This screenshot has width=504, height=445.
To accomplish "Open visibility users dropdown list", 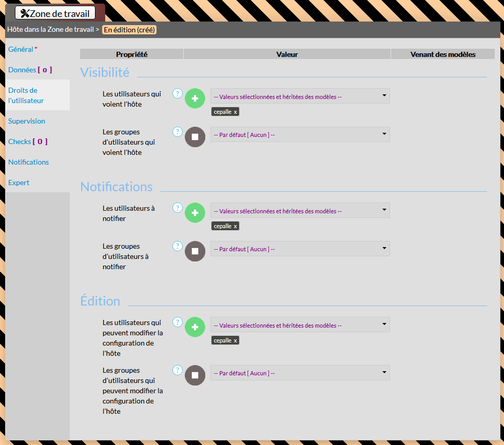I will pyautogui.click(x=300, y=96).
